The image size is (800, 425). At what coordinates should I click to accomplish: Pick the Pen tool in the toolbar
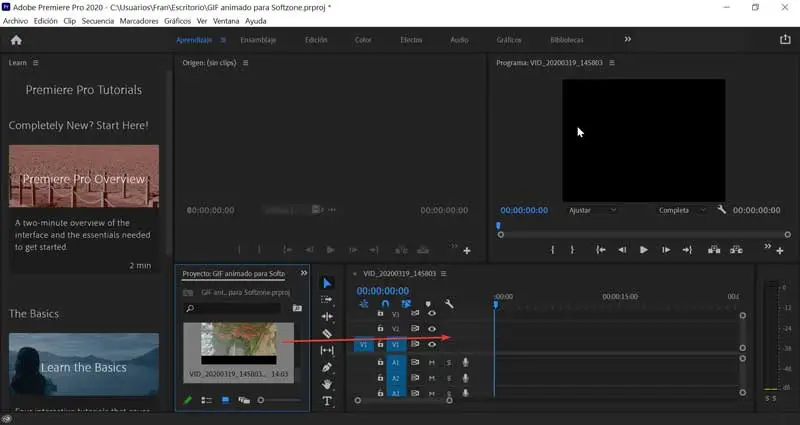[x=327, y=367]
